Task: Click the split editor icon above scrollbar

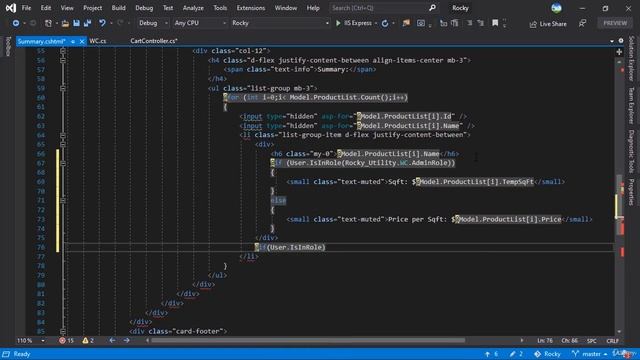Action: point(619,52)
